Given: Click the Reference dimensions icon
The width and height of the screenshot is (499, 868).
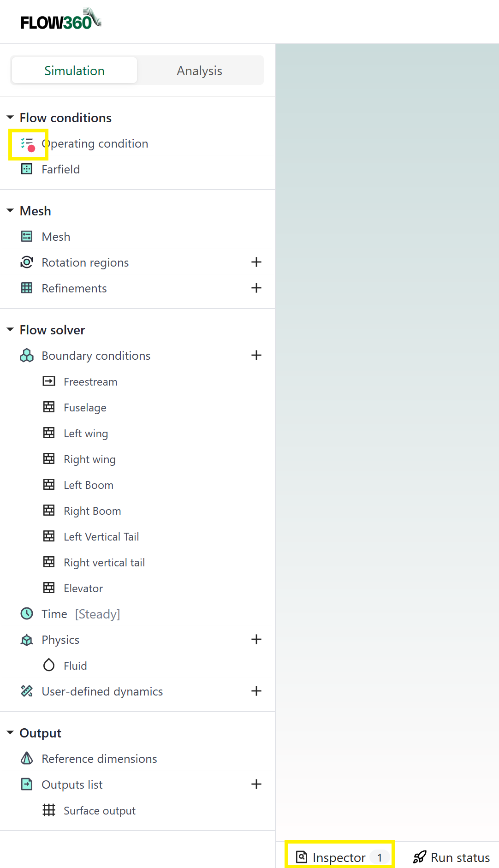Looking at the screenshot, I should coord(27,758).
